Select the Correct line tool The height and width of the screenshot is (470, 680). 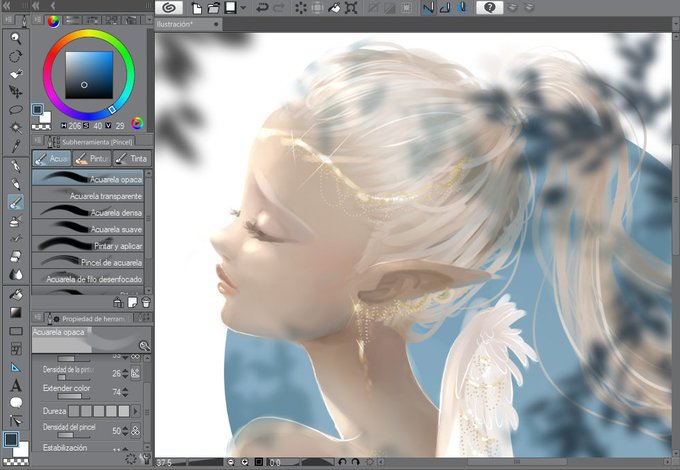(16, 421)
